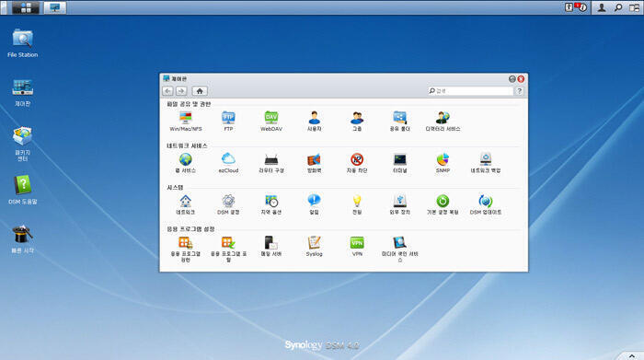Return to the Control Panel home view

click(x=200, y=91)
